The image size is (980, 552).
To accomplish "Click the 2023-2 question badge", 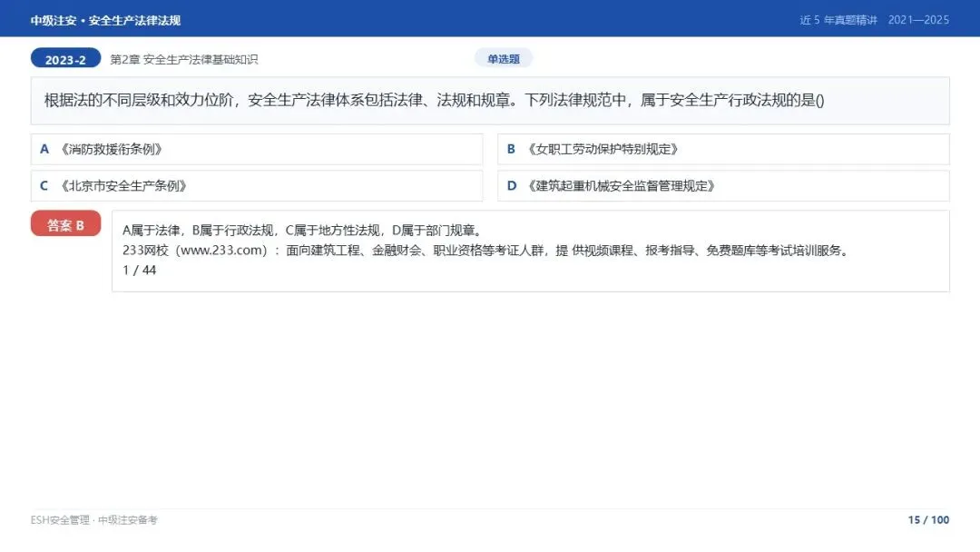I will (65, 59).
